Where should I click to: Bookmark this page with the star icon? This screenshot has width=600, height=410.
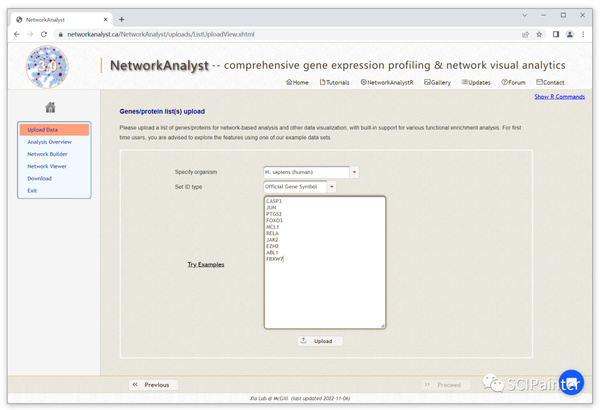(539, 34)
